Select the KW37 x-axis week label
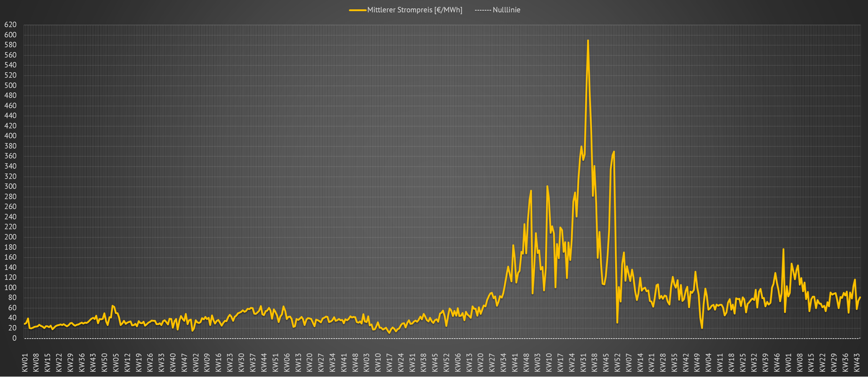This screenshot has width=868, height=377. pos(253,363)
